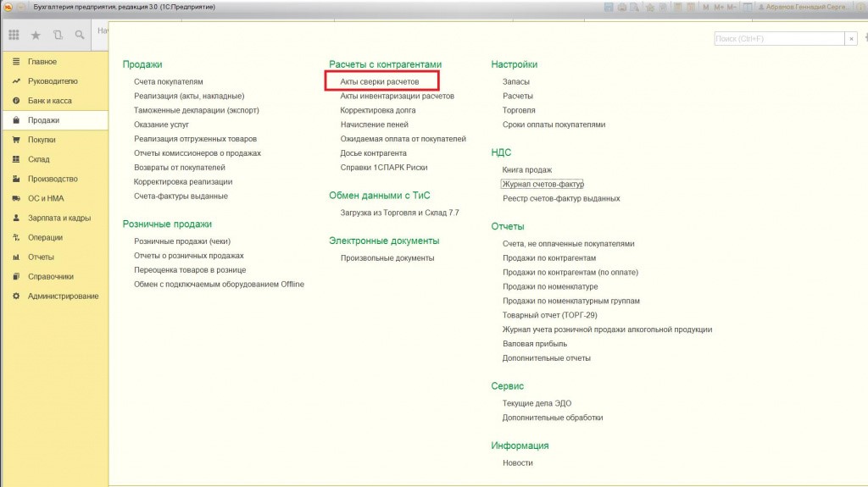Click the Администрирование gear icon
Screen dimensions: 868x487
(x=16, y=296)
